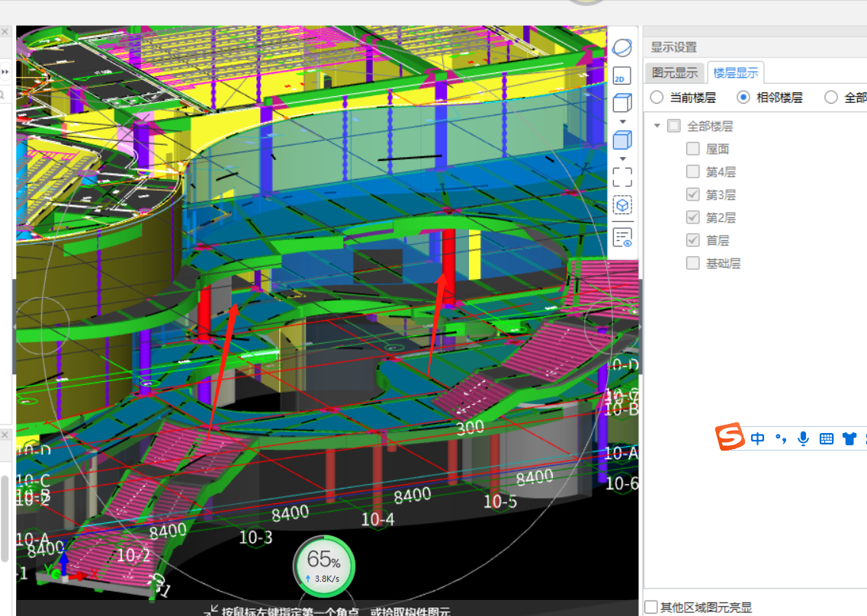This screenshot has height=616, width=867.
Task: Click the XYZ axis gizmo in viewport
Action: [x=66, y=566]
